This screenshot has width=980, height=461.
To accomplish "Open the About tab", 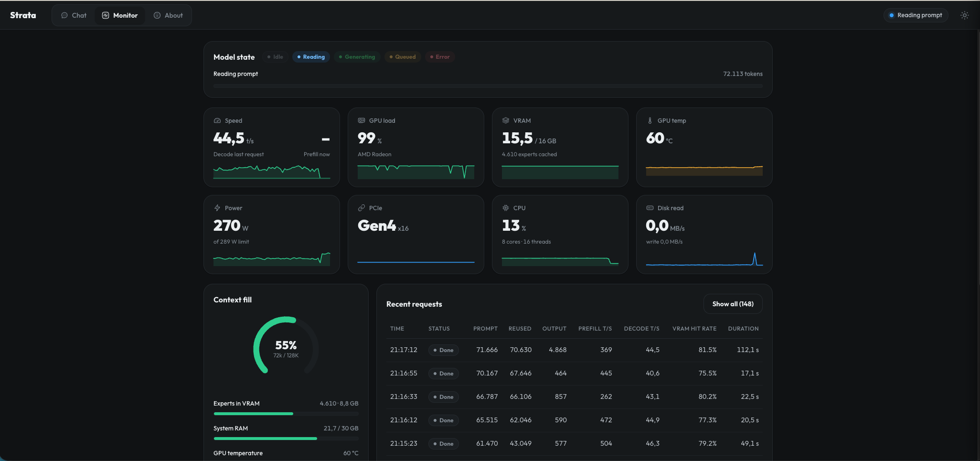I will pos(169,15).
